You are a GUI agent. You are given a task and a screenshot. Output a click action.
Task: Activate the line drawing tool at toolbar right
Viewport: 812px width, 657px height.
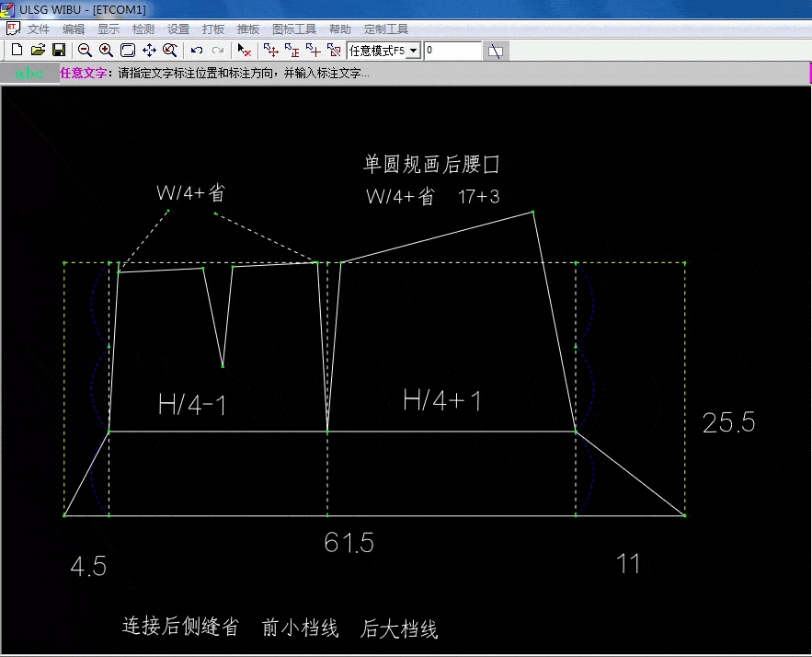click(x=495, y=51)
